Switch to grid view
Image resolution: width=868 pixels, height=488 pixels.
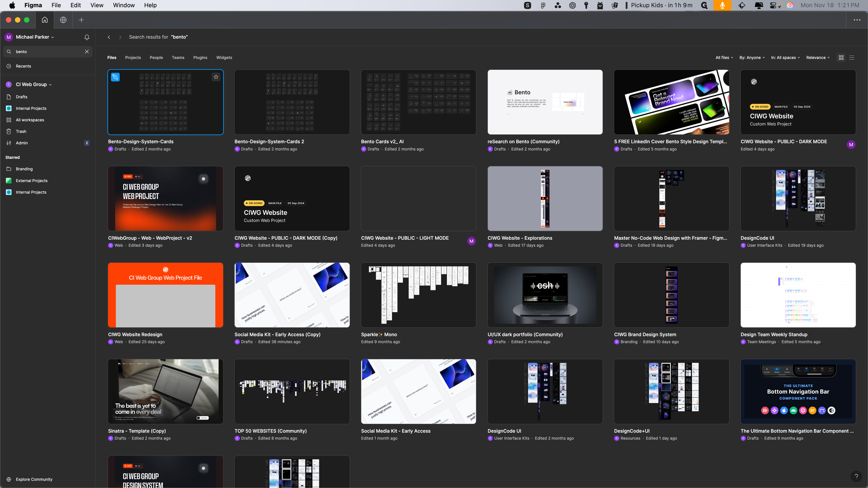pyautogui.click(x=841, y=58)
